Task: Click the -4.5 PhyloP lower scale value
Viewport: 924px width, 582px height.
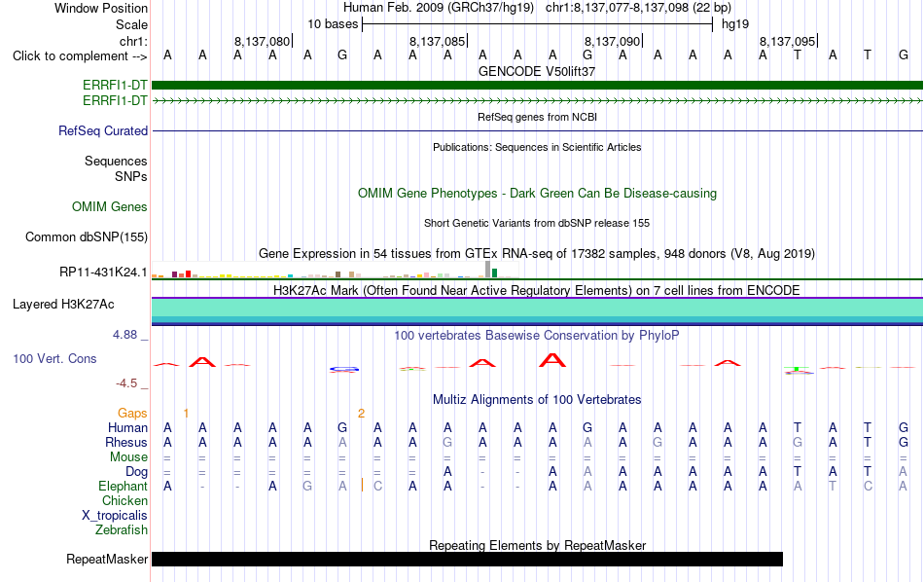Action: coord(126,383)
